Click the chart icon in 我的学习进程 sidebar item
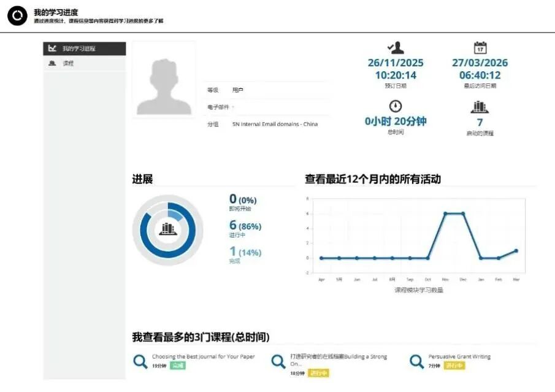Screen dimensions: 555x392 coord(52,48)
